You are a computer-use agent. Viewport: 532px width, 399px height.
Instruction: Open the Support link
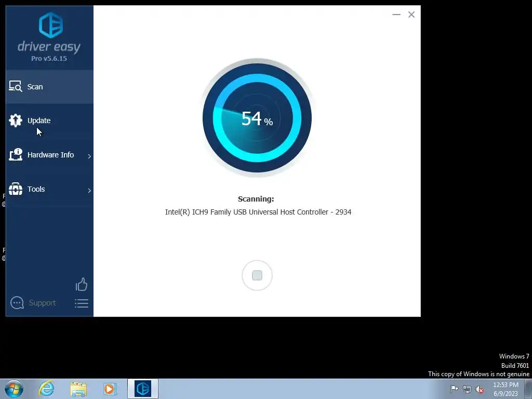(x=43, y=303)
